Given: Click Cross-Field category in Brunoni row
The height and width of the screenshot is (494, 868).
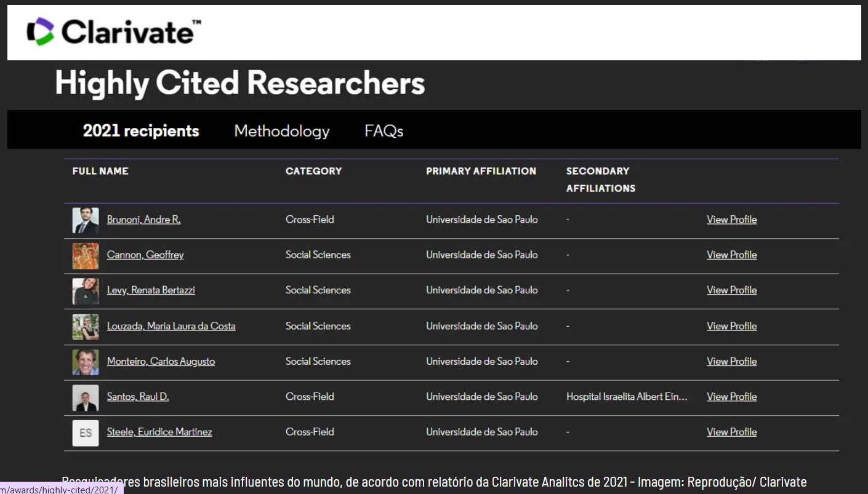Looking at the screenshot, I should pyautogui.click(x=310, y=220).
